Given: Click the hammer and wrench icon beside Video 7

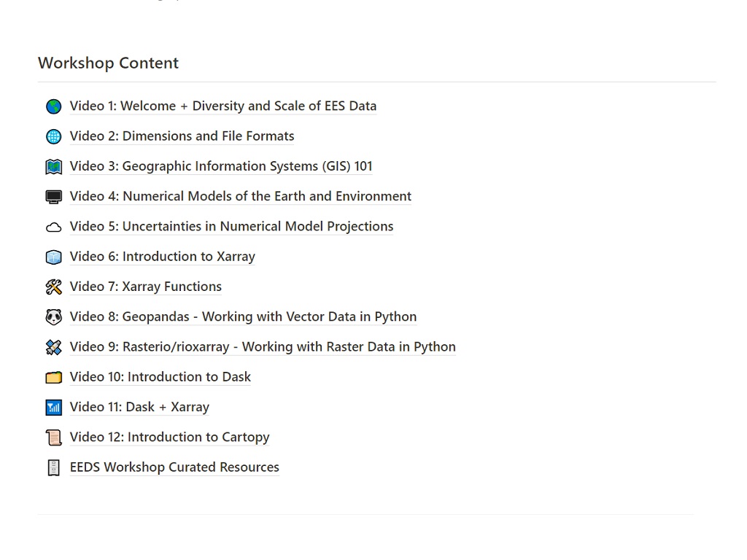Looking at the screenshot, I should (x=53, y=287).
